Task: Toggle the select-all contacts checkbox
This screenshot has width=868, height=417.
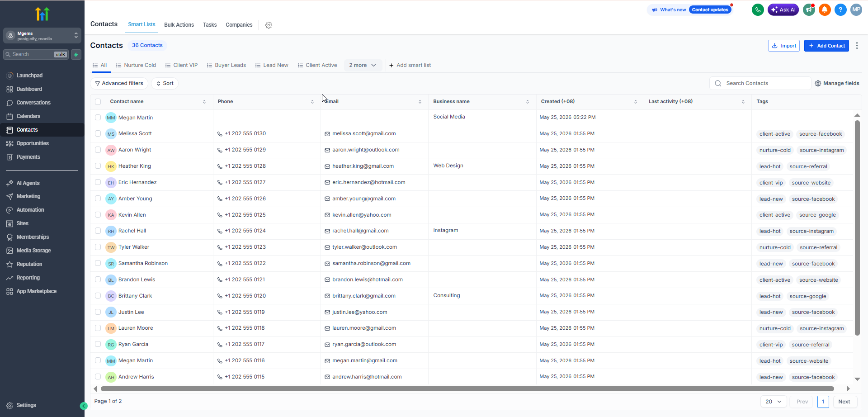Action: click(98, 102)
